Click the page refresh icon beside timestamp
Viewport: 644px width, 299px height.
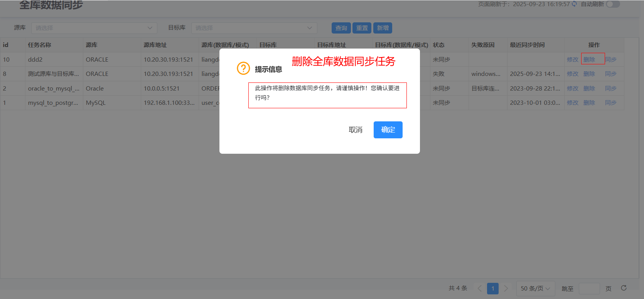coord(574,4)
